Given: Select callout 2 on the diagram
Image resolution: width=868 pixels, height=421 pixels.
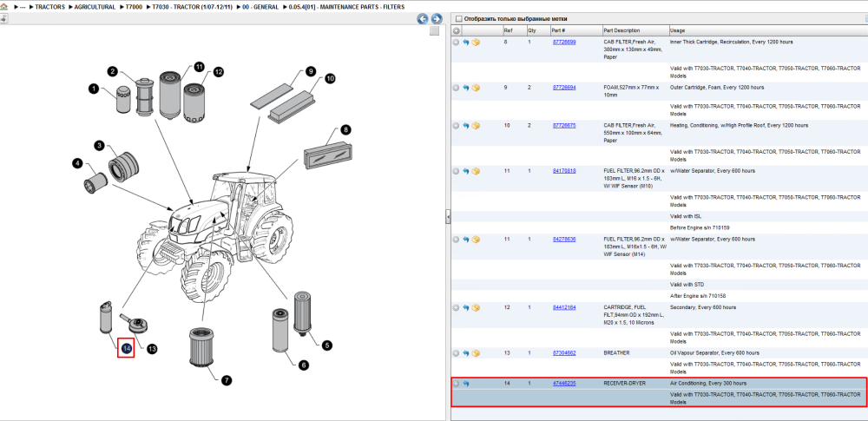Looking at the screenshot, I should [112, 71].
